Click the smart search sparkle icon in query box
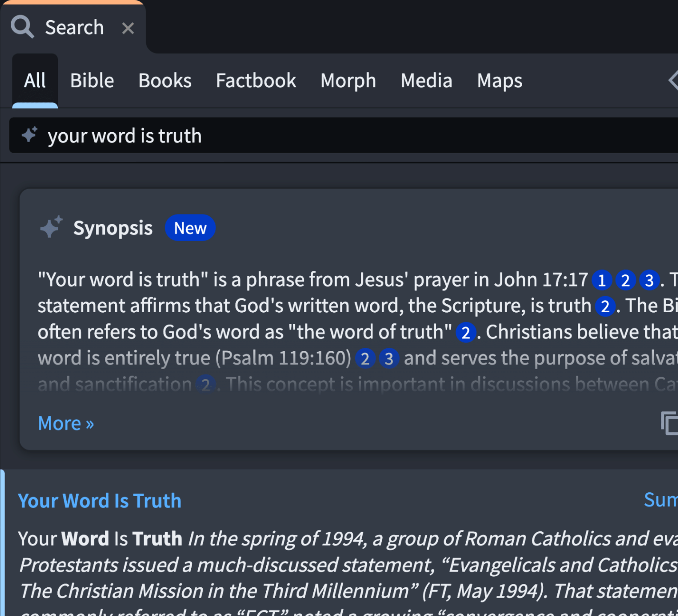The height and width of the screenshot is (616, 678). (x=30, y=134)
